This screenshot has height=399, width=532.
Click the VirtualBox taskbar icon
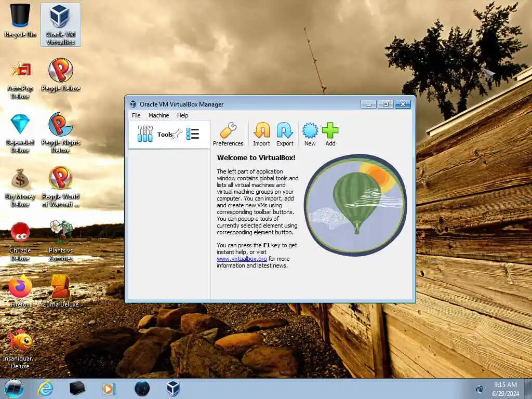(173, 389)
